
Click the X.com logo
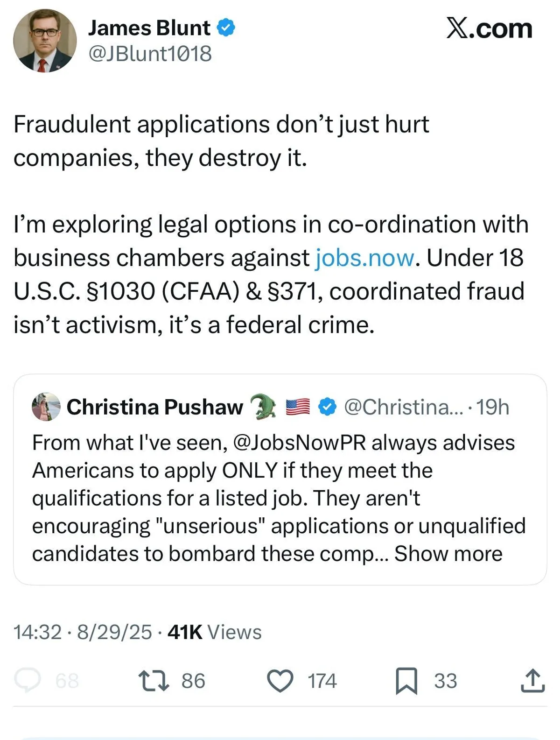click(x=489, y=29)
